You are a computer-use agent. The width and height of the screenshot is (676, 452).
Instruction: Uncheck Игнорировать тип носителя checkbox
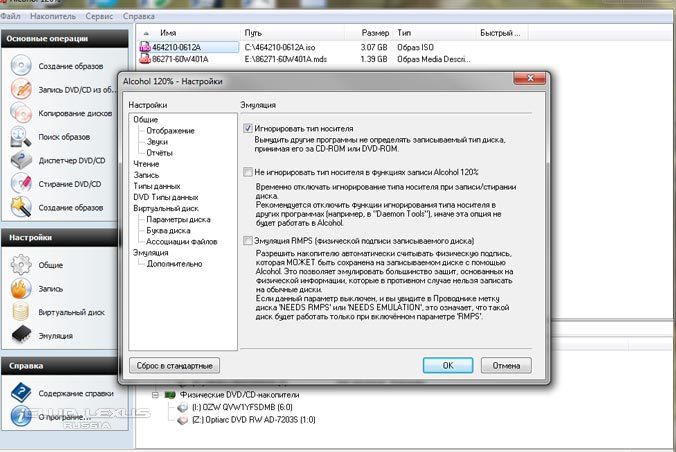[x=247, y=128]
